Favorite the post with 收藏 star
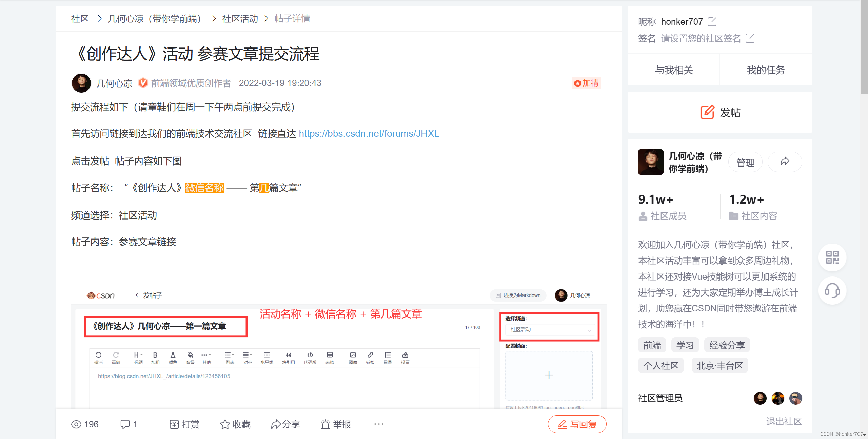 coord(235,424)
